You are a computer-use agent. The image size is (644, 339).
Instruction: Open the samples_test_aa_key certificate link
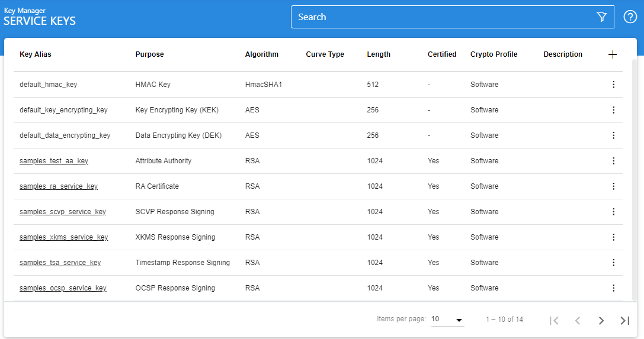click(54, 161)
